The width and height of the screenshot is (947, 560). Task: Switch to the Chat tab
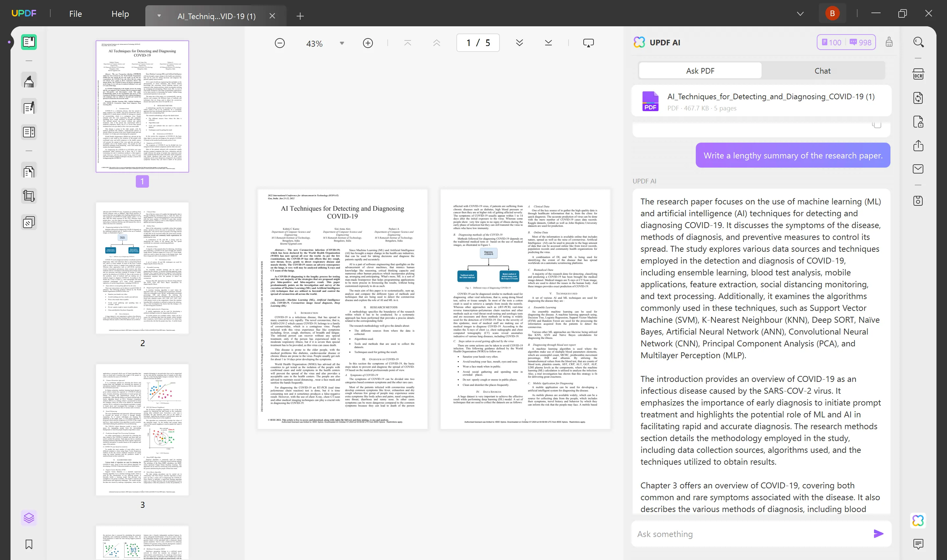[822, 71]
